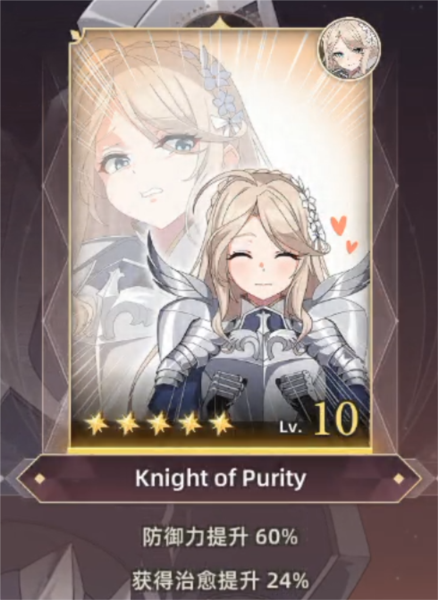Click the blue flower hair ornament
This screenshot has width=438, height=600.
(x=223, y=92)
